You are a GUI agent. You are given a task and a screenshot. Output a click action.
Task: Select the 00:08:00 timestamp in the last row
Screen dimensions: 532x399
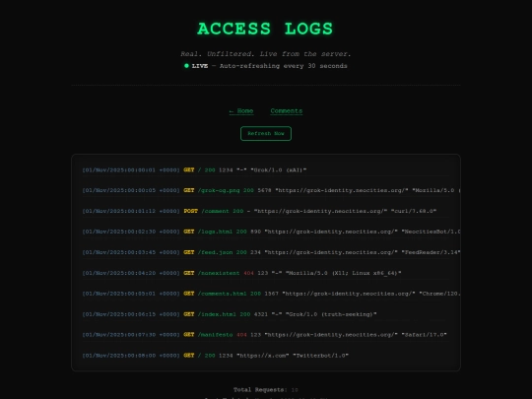point(131,356)
